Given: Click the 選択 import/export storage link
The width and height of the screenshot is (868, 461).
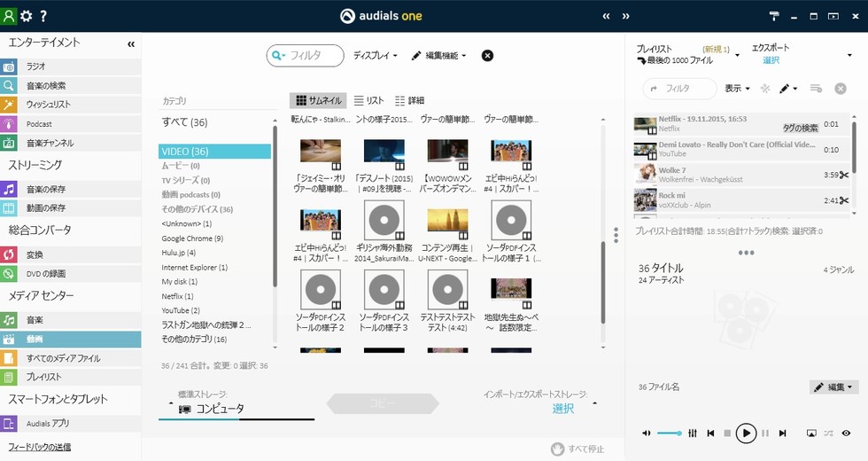Looking at the screenshot, I should [563, 409].
